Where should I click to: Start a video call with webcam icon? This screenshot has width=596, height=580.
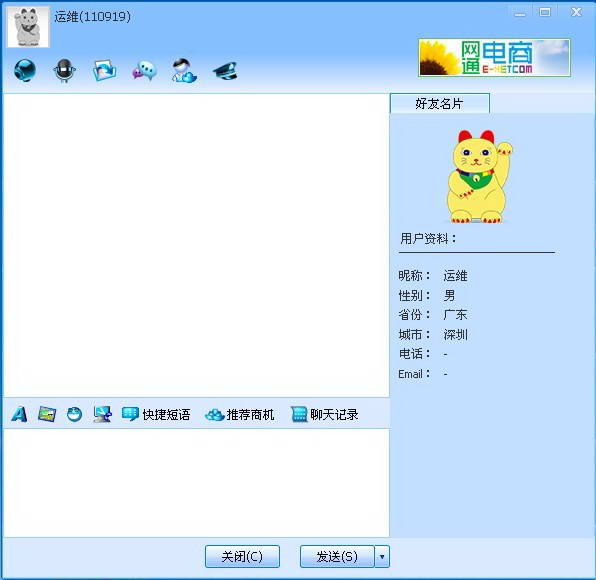pos(25,70)
